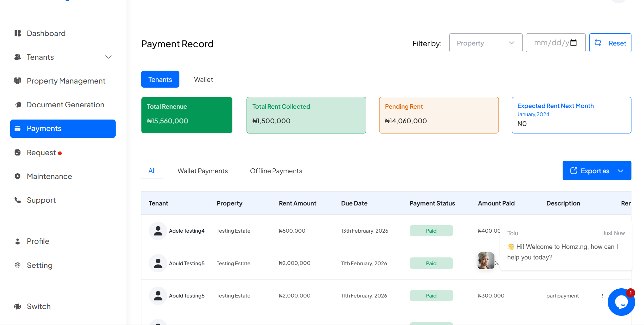The image size is (644, 325).
Task: Click the Profile person icon
Action: pyautogui.click(x=18, y=241)
